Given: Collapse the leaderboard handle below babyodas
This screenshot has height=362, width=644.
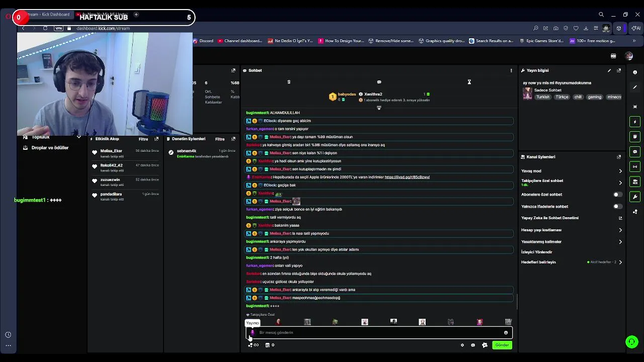Looking at the screenshot, I should tap(379, 108).
